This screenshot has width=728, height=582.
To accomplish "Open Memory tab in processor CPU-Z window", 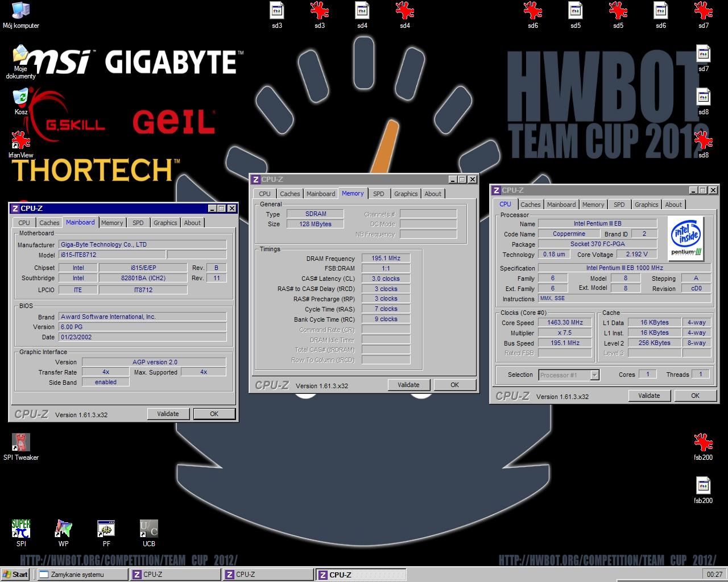I will [593, 205].
